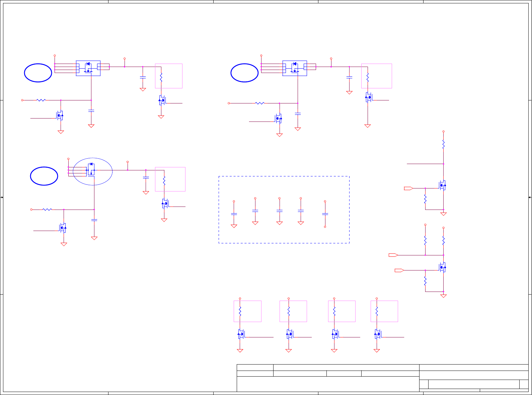Select the upper port symbol in bottom-right circuit
This screenshot has height=395, width=532.
click(393, 255)
